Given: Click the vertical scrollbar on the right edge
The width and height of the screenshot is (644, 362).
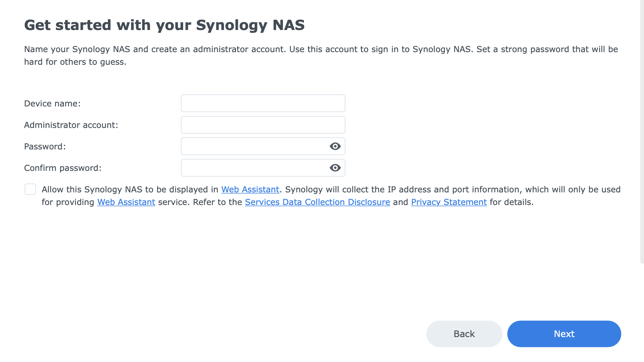Looking at the screenshot, I should 642,131.
